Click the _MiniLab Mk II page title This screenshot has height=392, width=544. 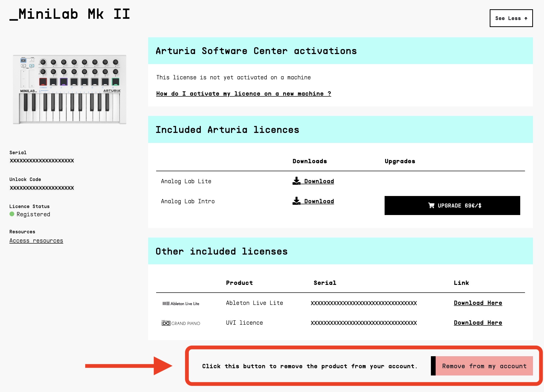coord(70,14)
